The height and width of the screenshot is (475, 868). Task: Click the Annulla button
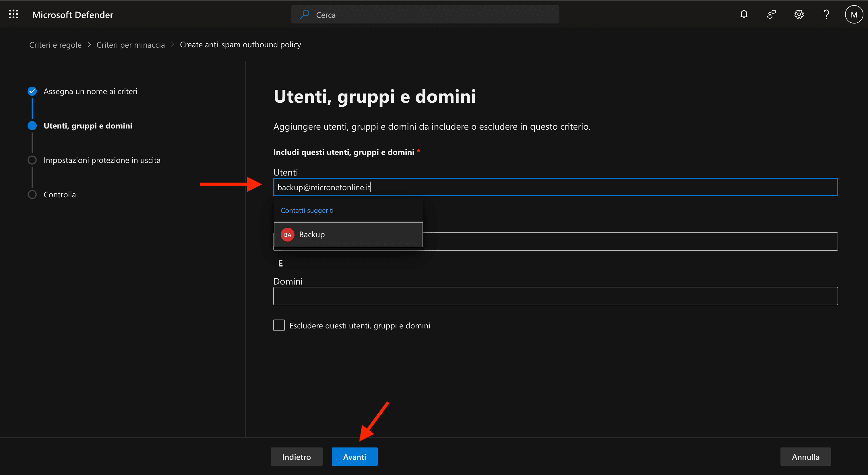tap(805, 456)
